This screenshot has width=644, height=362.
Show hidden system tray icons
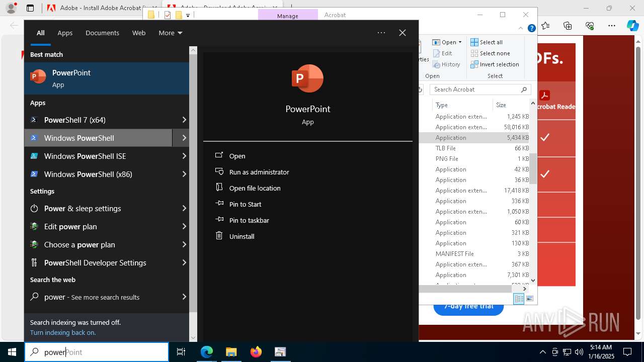542,352
